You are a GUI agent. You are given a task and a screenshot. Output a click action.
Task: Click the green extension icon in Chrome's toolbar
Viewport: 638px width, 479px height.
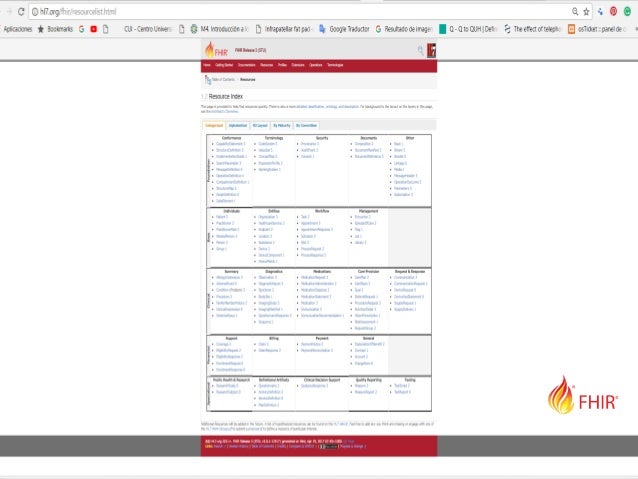[627, 11]
